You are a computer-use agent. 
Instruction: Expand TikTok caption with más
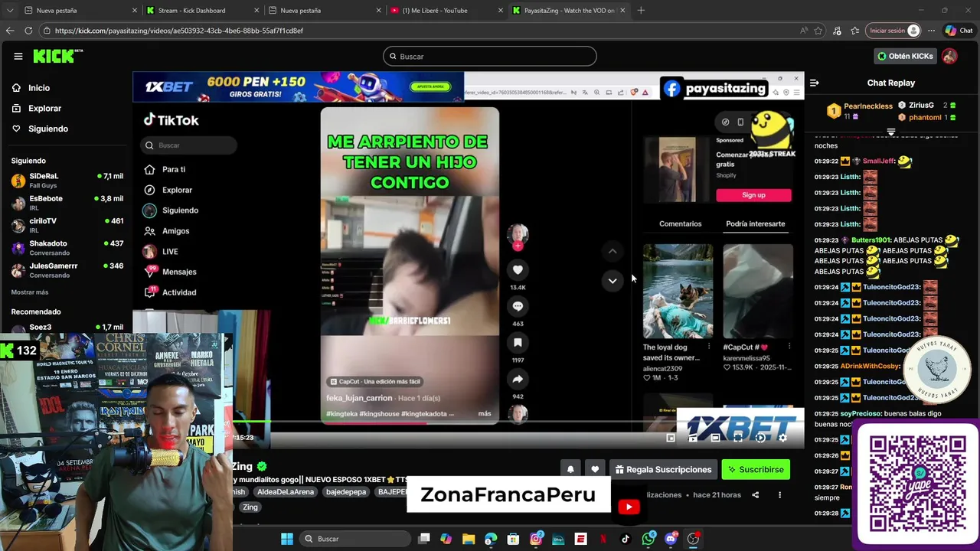click(x=485, y=413)
